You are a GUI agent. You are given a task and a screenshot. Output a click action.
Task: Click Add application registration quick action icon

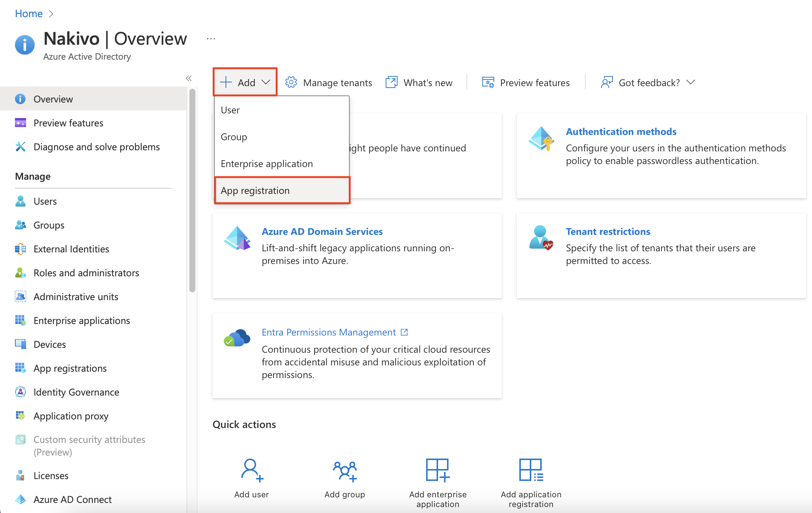531,470
